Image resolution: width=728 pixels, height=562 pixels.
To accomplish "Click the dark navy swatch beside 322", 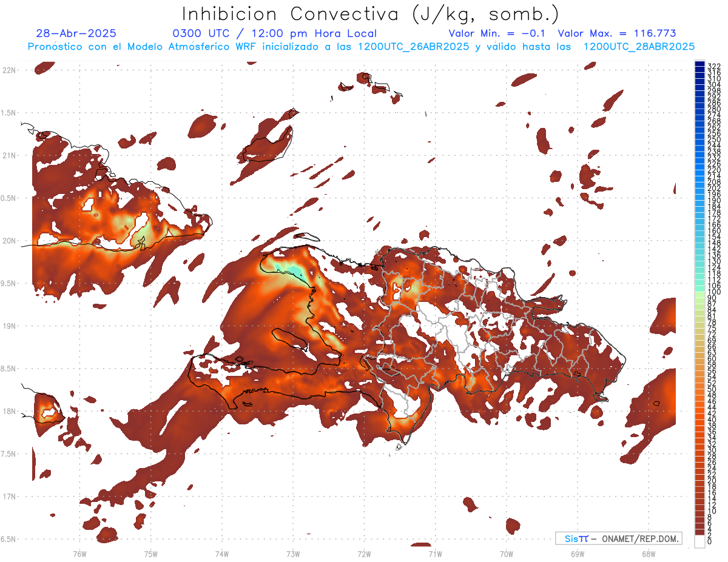I will point(699,63).
